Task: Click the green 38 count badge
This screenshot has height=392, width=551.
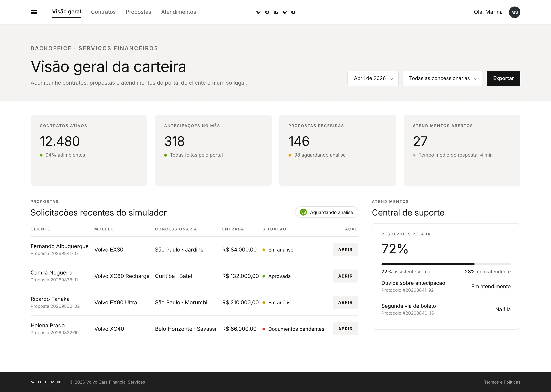Action: pyautogui.click(x=303, y=212)
